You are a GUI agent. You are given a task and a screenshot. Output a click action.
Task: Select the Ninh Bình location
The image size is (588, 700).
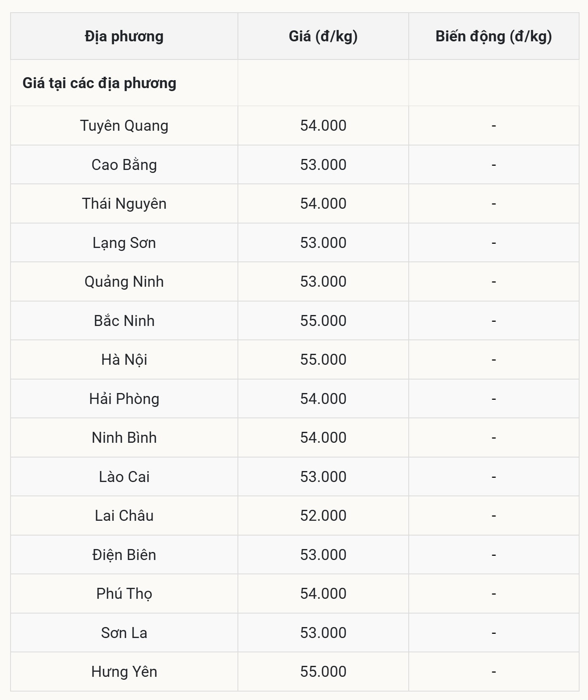pyautogui.click(x=124, y=438)
